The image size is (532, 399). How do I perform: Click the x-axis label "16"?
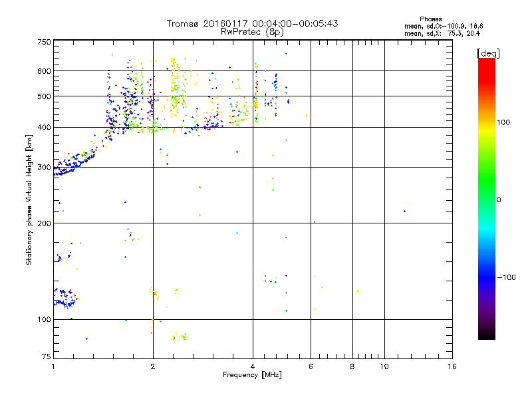tap(452, 366)
